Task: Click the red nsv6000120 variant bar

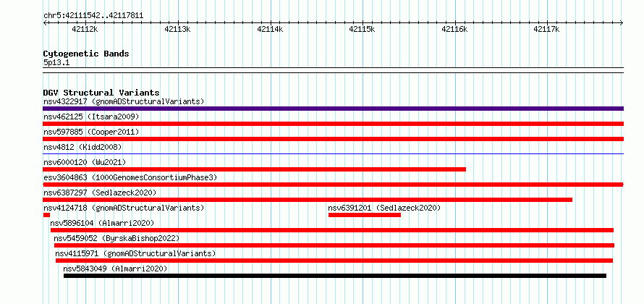Action: (254, 169)
